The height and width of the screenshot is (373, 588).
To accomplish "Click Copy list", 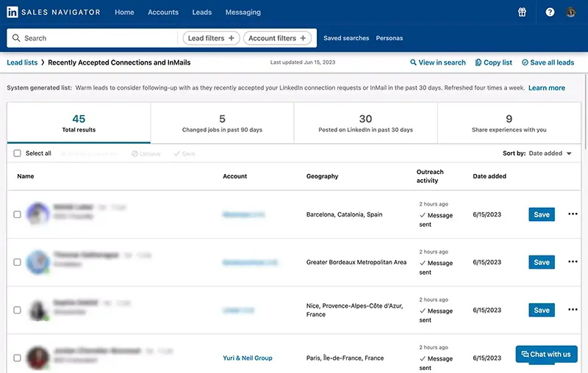I will (493, 62).
